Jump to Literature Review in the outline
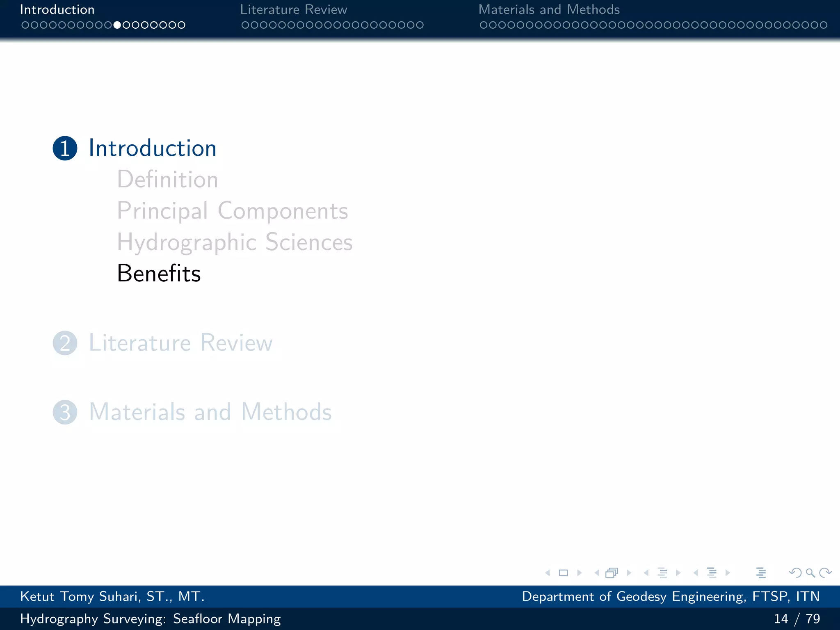The height and width of the screenshot is (630, 840). coord(181,343)
